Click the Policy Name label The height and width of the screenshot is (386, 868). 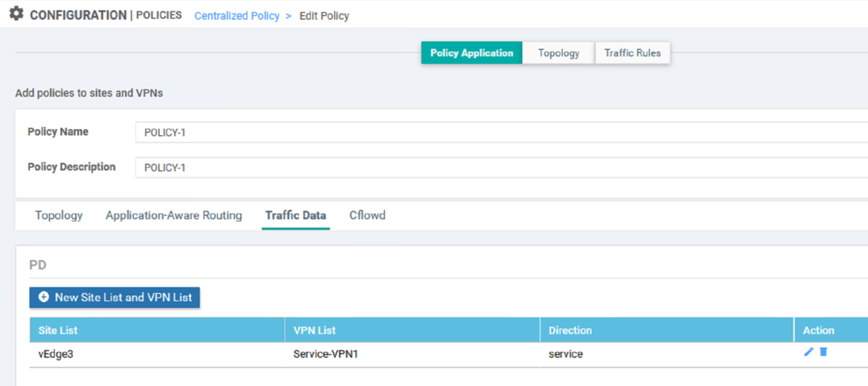point(58,132)
